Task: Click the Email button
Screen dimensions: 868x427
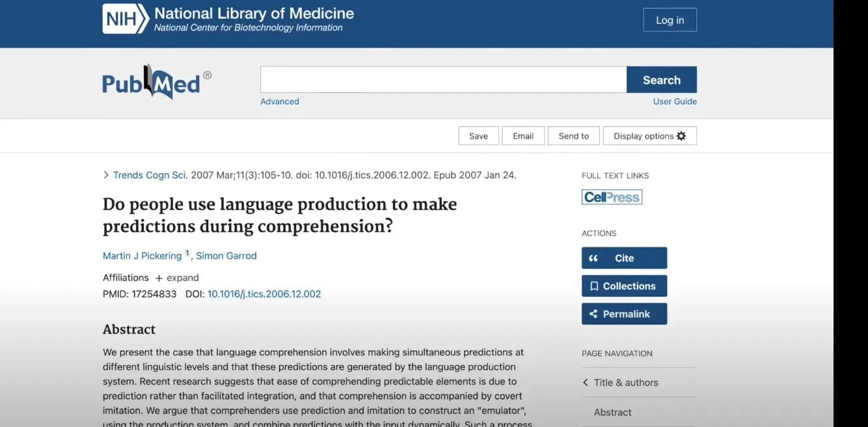Action: (523, 136)
